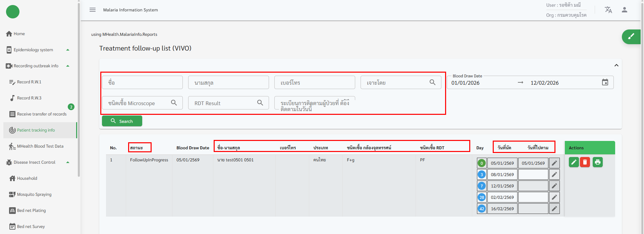Open the Blood Draw Date calendar picker
The height and width of the screenshot is (234, 644).
[x=605, y=82]
